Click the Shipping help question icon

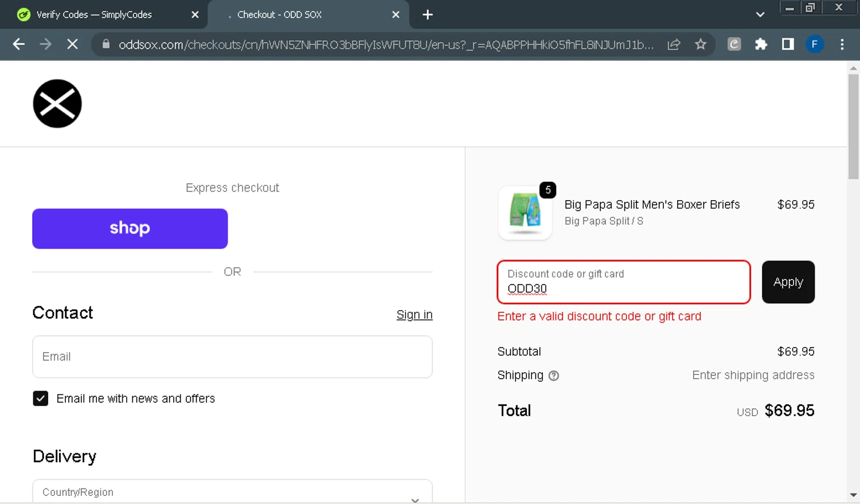(x=554, y=376)
